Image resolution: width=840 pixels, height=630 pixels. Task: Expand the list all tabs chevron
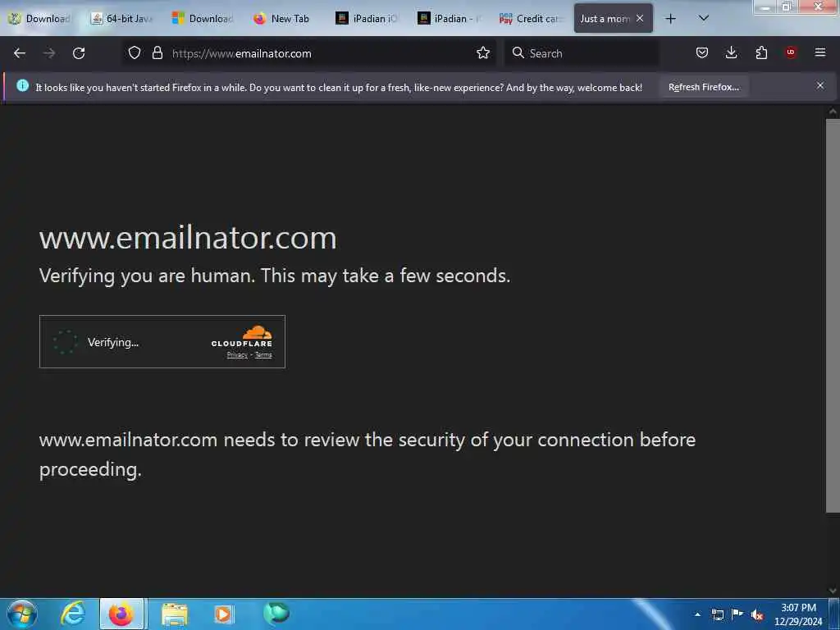click(x=704, y=18)
